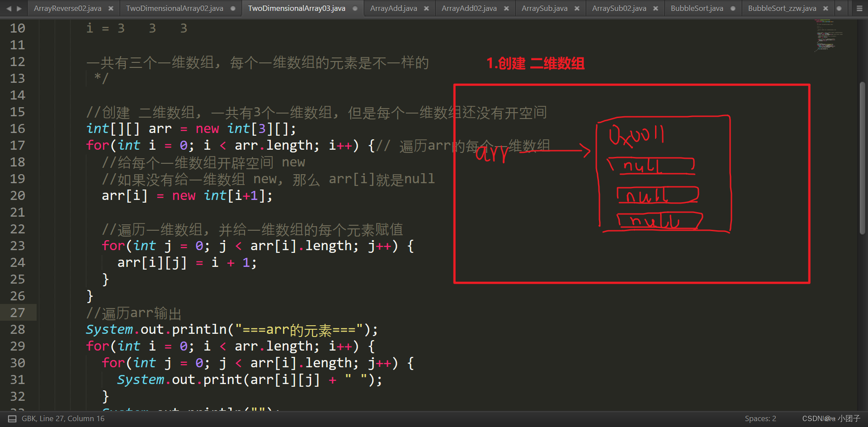The height and width of the screenshot is (427, 868).
Task: Place cursor on 'arr[i] = new int[i+1];' line
Action: 187,196
